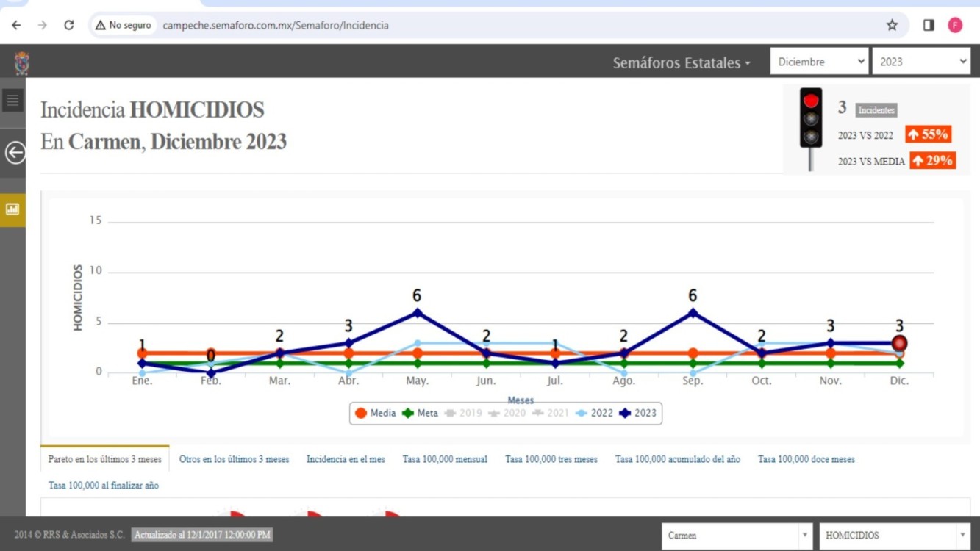Bookmark page using the star icon

coord(892,25)
